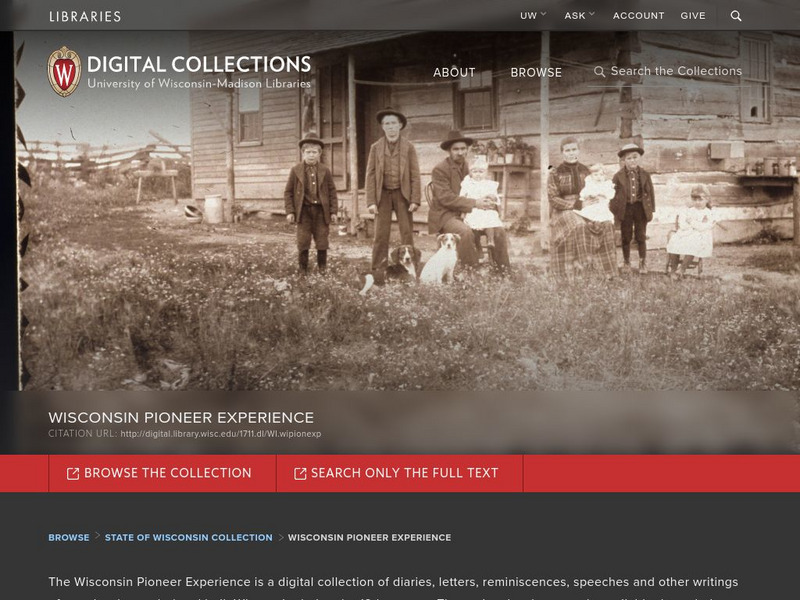
Task: Click the magnifier icon next to Search the Collections
Action: 599,71
